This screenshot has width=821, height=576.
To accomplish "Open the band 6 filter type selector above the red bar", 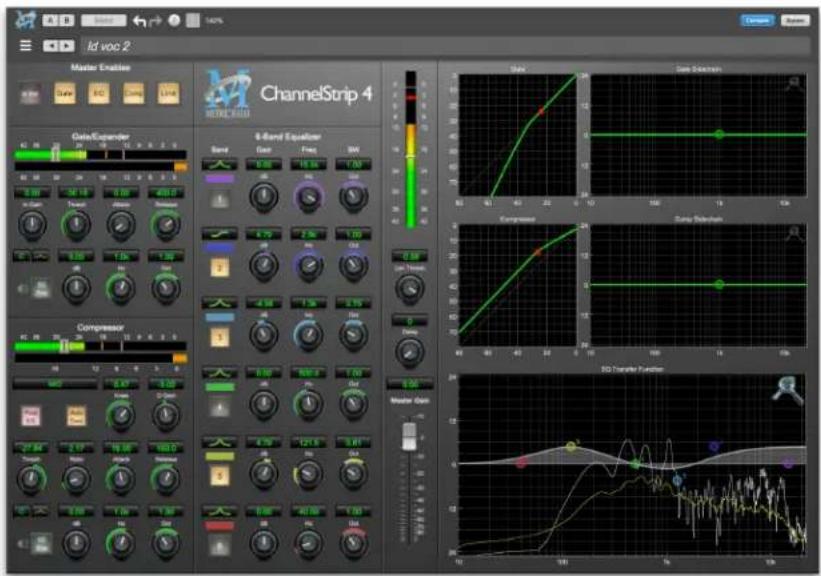I will (220, 511).
